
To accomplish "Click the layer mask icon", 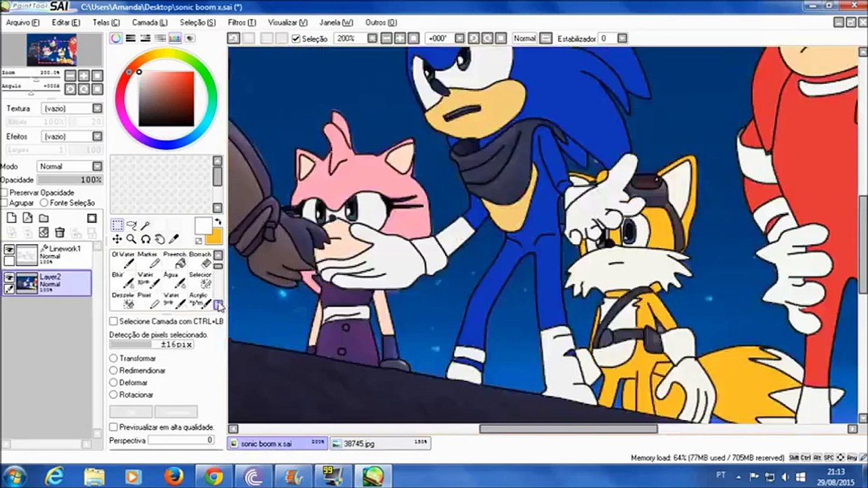I will pos(92,218).
